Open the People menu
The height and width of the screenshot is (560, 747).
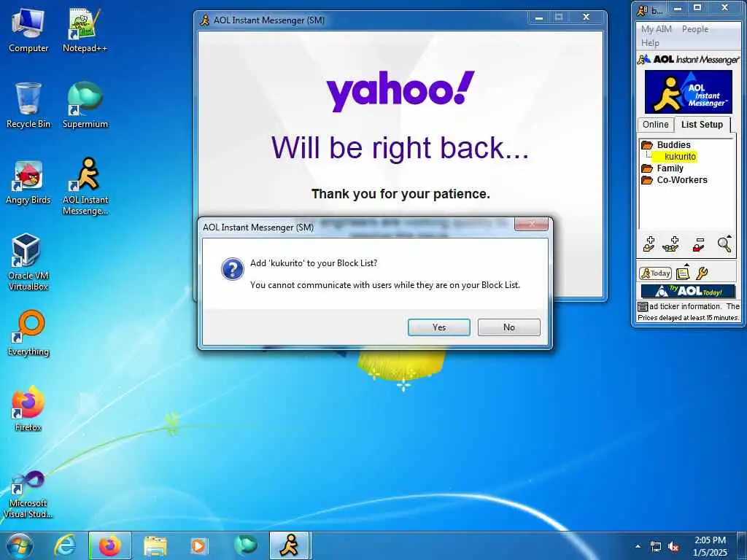coord(695,29)
